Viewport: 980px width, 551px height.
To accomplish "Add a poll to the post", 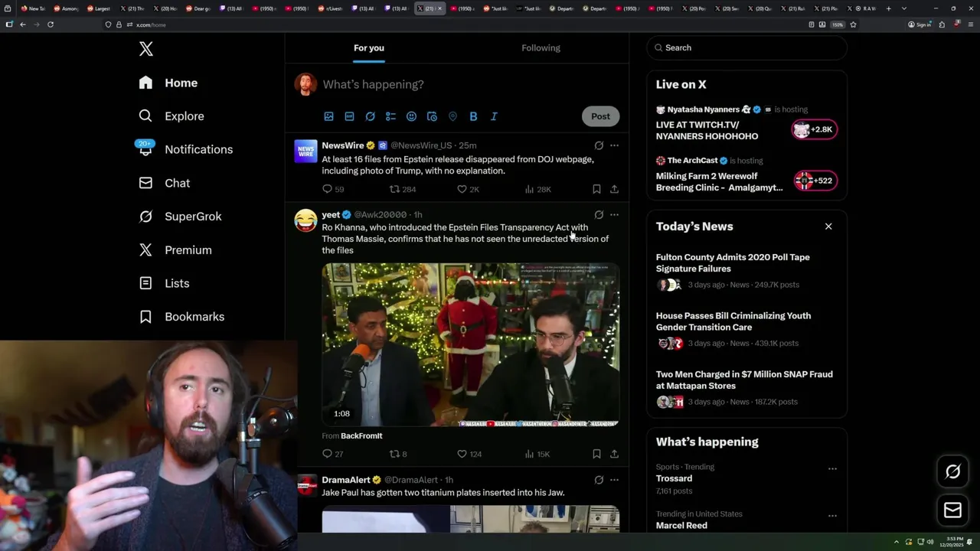I will (x=390, y=116).
